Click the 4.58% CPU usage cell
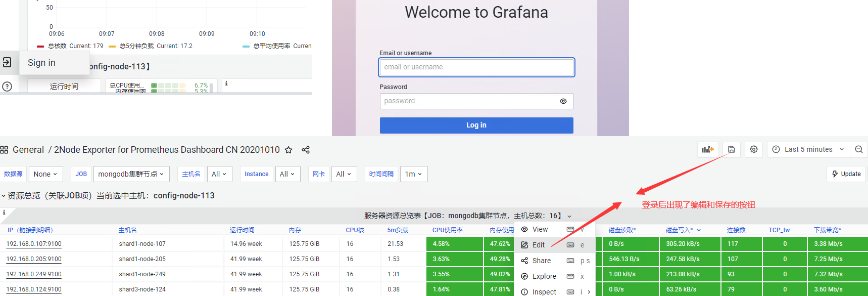Image resolution: width=868 pixels, height=296 pixels. [455, 244]
